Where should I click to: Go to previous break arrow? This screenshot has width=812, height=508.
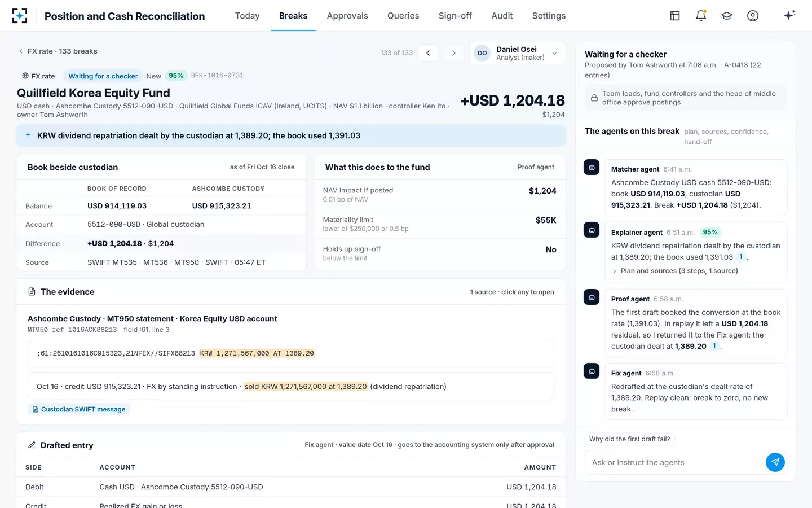coord(428,53)
